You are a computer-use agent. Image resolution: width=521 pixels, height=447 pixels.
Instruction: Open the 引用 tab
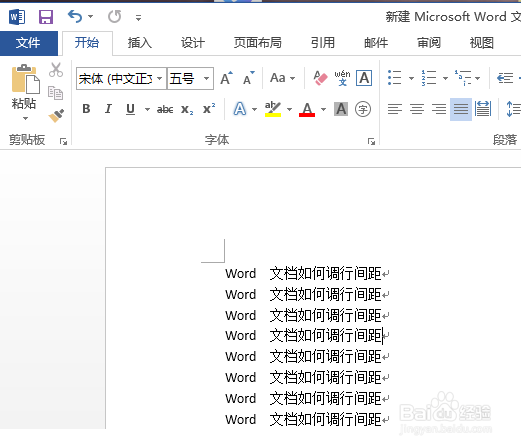[x=323, y=43]
